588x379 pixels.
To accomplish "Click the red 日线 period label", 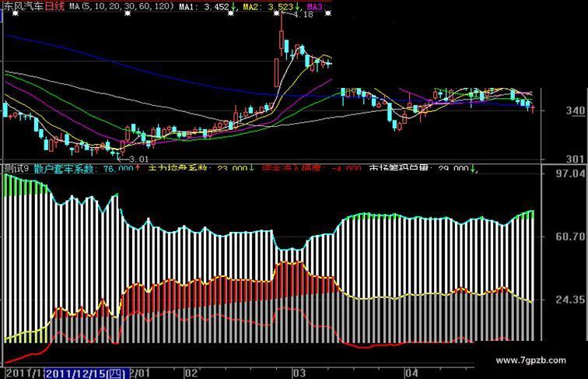I will tap(54, 6).
